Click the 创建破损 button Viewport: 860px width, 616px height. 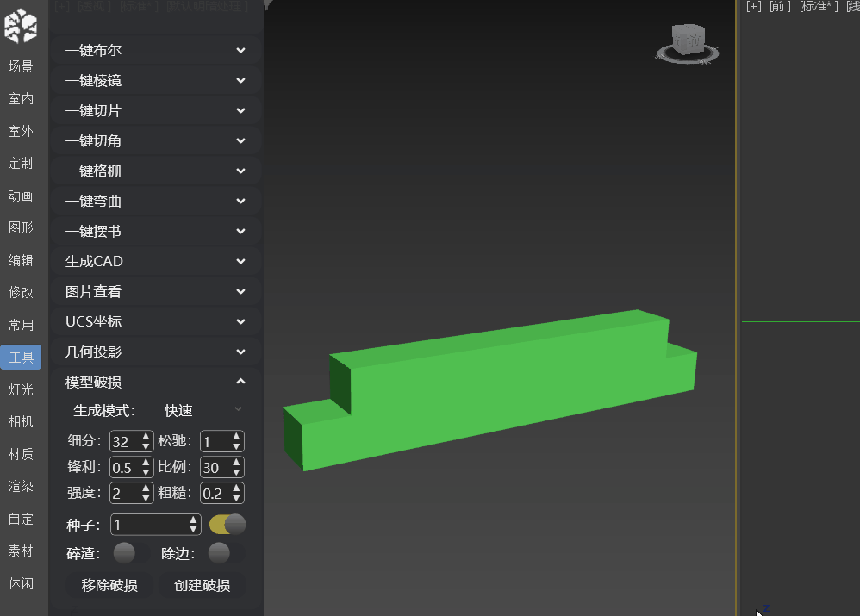pos(202,585)
